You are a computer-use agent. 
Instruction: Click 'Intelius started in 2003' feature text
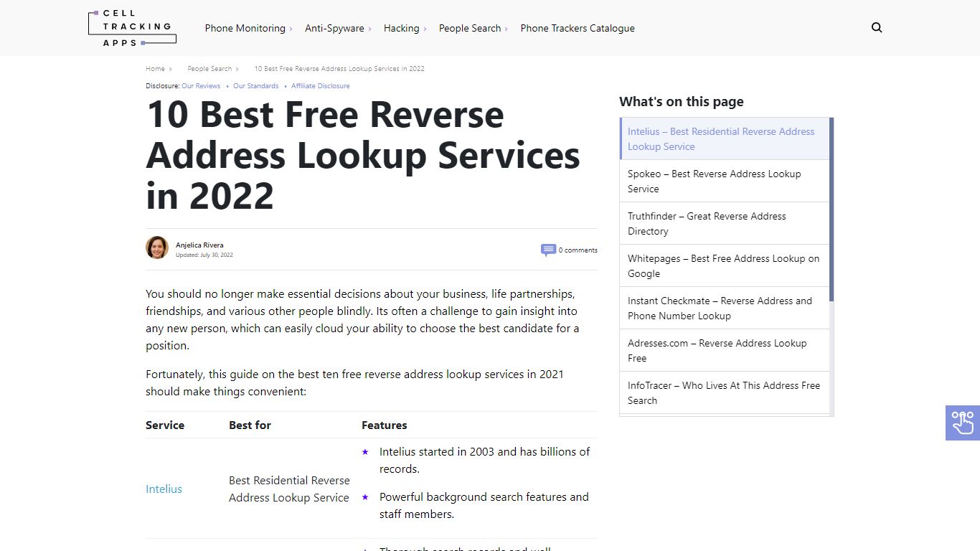[484, 460]
